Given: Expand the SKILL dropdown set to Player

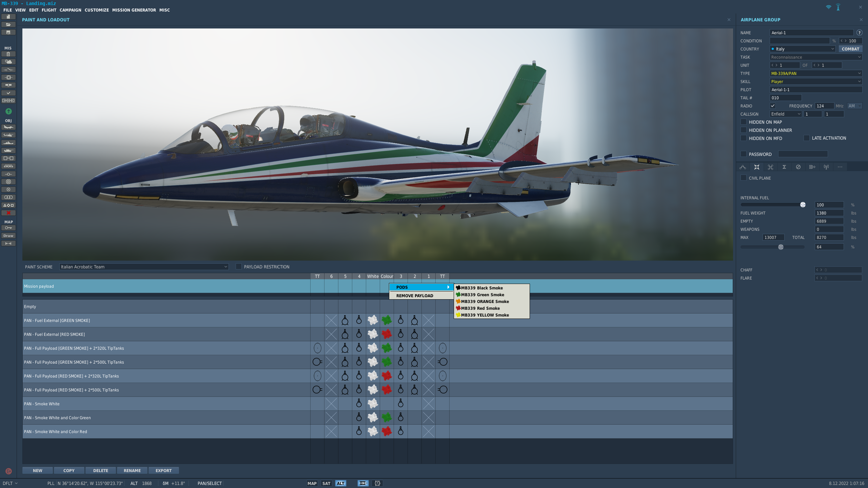Looking at the screenshot, I should coord(816,81).
